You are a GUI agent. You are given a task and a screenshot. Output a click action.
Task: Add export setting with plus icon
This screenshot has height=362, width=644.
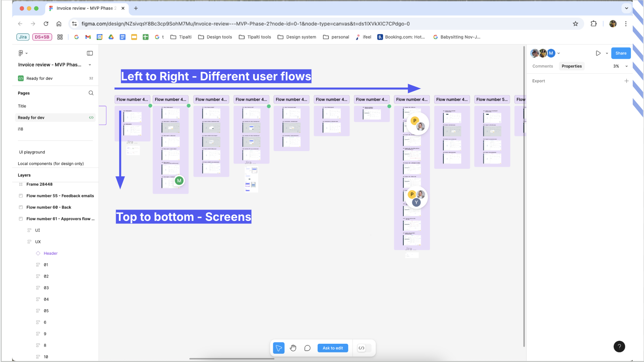(626, 81)
